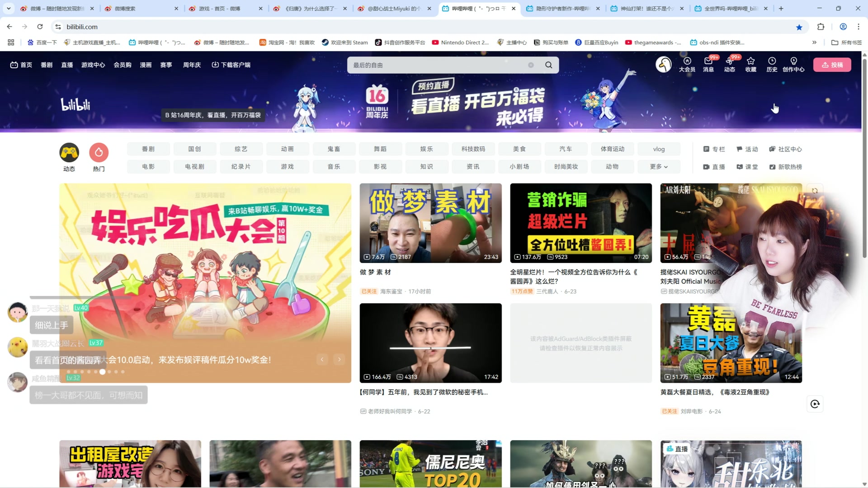
Task: Clear the search box text
Action: coord(531,65)
